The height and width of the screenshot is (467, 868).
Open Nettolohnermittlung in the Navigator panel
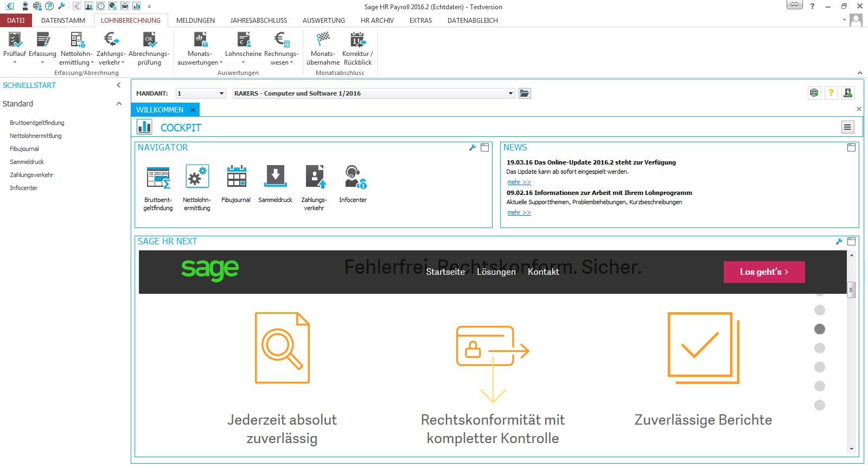tap(197, 177)
